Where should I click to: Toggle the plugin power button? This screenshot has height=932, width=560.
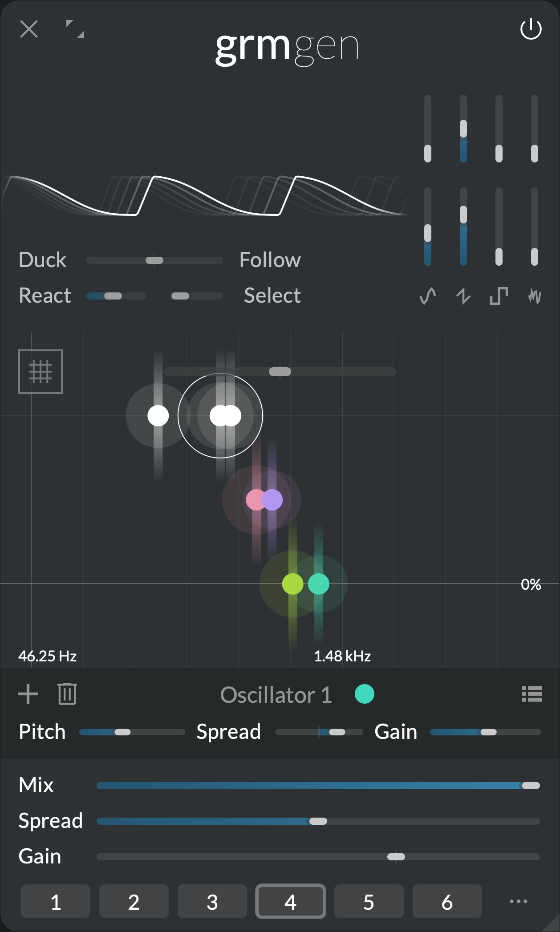click(531, 30)
